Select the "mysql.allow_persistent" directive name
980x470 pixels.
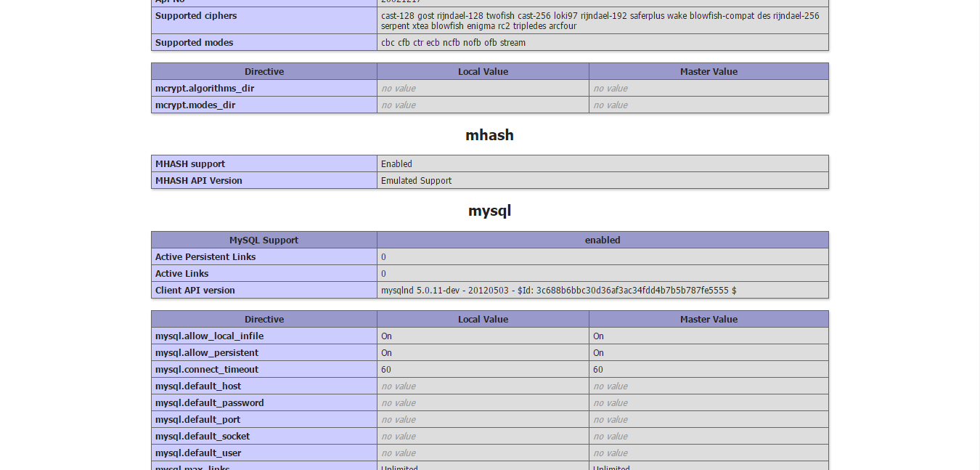207,352
